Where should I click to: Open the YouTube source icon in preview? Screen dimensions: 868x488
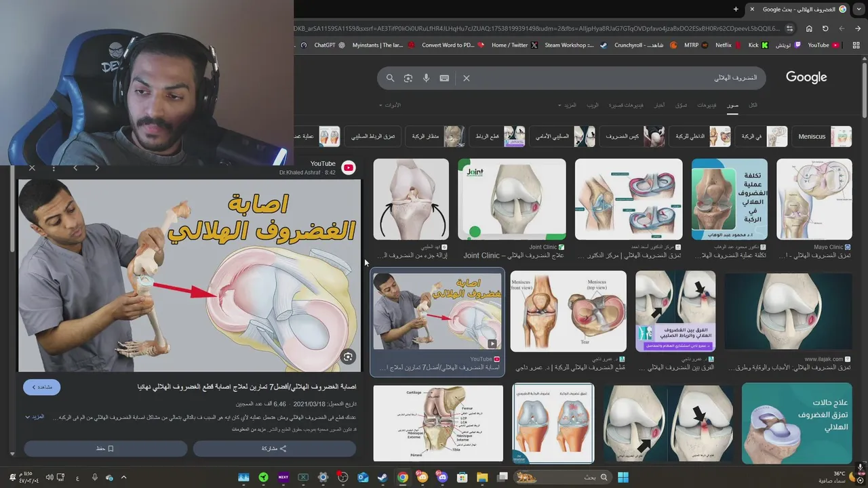349,168
